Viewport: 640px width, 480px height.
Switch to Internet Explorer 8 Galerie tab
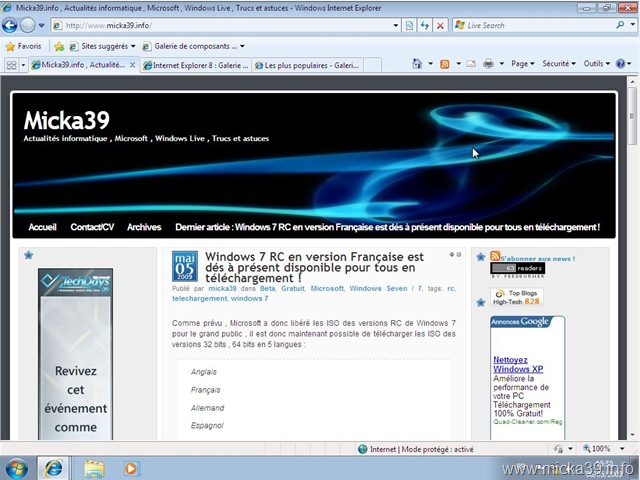pos(196,65)
